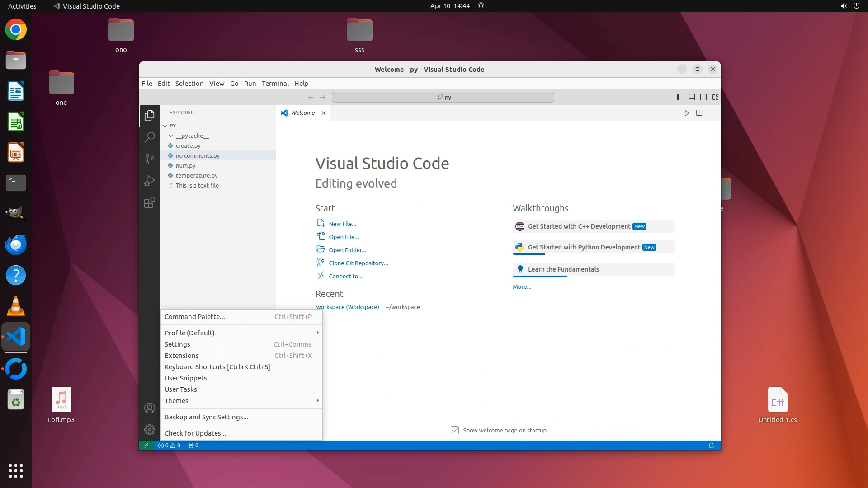Screen dimensions: 868x488
Task: Select Keyboard Shortcuts from the menu
Action: coord(217,367)
